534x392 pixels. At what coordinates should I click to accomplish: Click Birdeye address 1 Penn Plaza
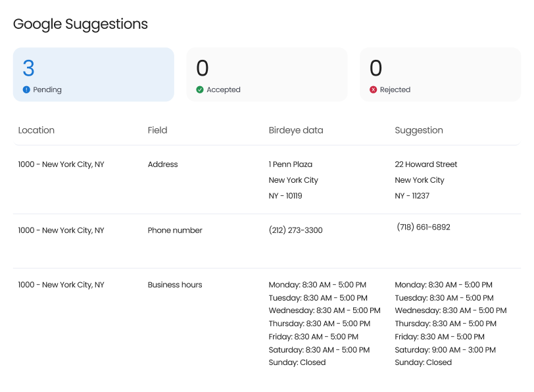(x=291, y=164)
